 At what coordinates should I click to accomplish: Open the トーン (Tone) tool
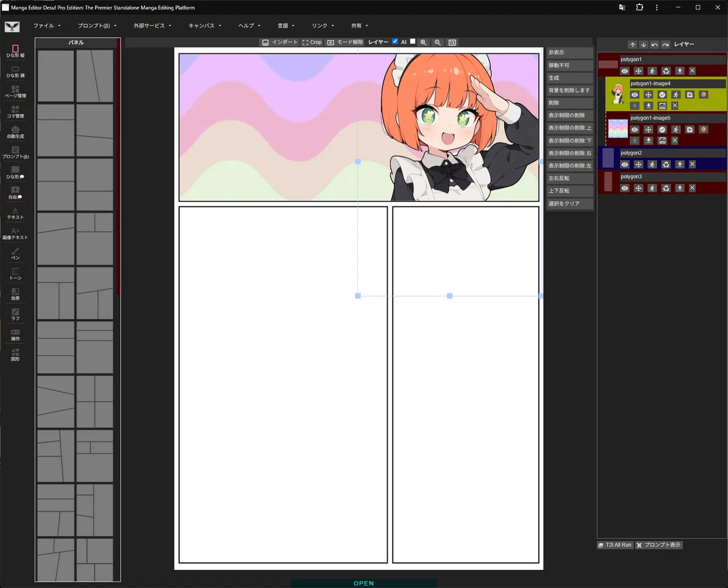15,274
